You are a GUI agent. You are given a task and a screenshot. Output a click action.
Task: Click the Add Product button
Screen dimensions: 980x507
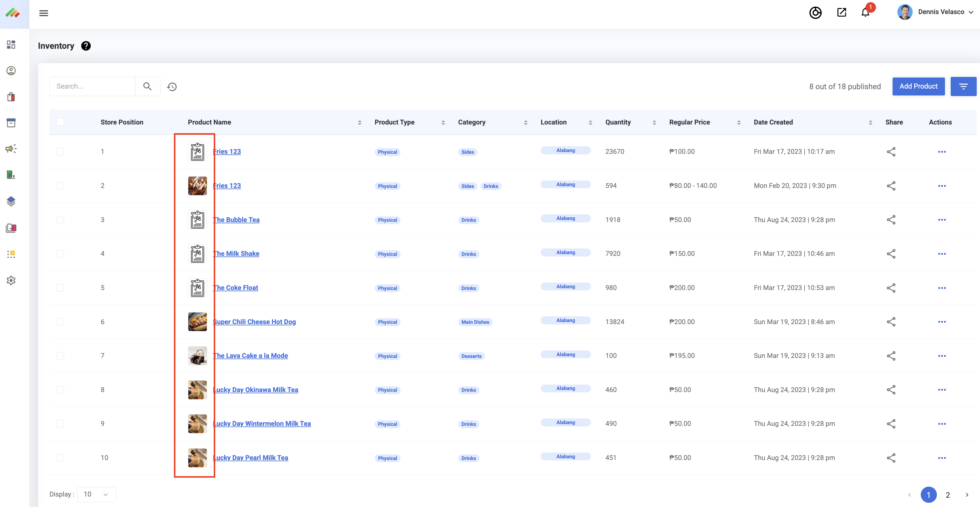coord(918,86)
